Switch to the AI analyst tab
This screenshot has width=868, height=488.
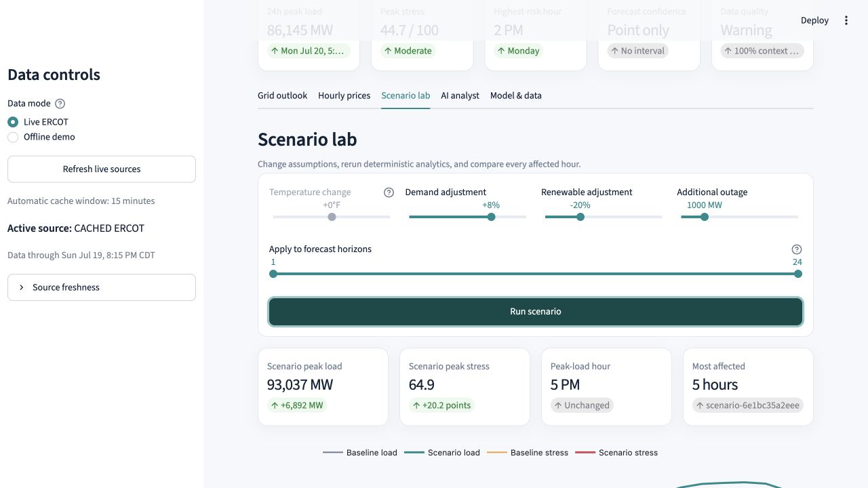460,96
